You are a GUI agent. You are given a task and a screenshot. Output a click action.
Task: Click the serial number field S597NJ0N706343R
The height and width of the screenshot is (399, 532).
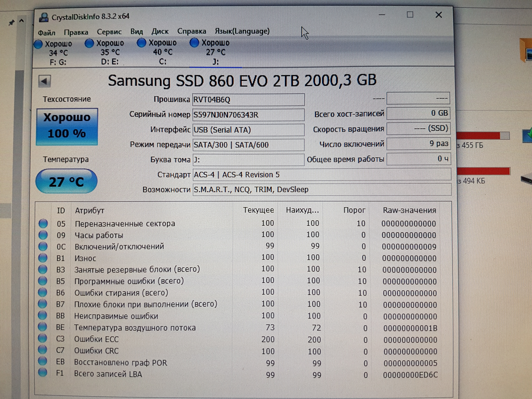248,115
